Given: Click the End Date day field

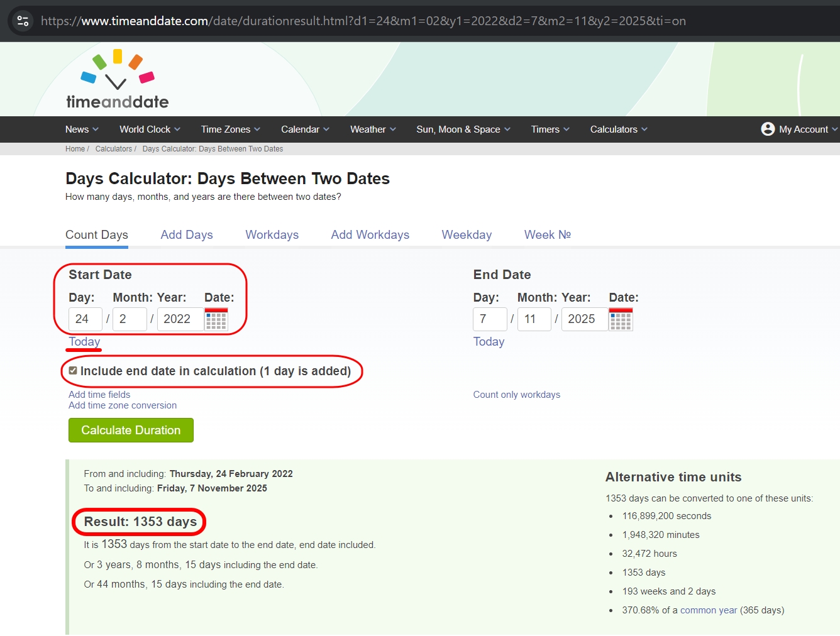Looking at the screenshot, I should pos(490,319).
